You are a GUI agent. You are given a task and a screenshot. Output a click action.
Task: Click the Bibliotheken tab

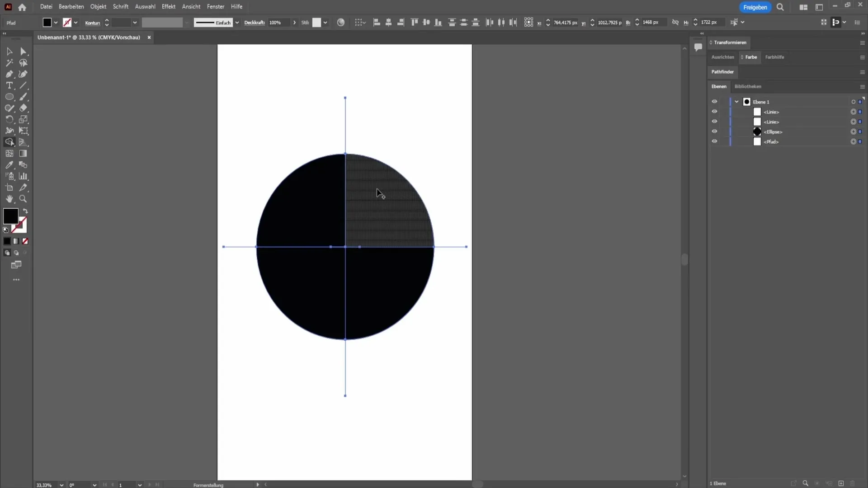tap(749, 86)
